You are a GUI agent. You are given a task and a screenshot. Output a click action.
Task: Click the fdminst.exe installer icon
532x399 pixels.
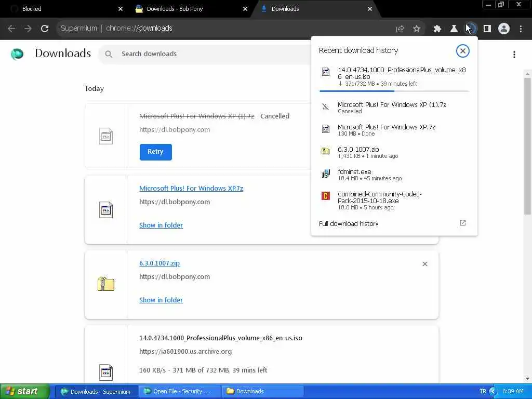(326, 174)
